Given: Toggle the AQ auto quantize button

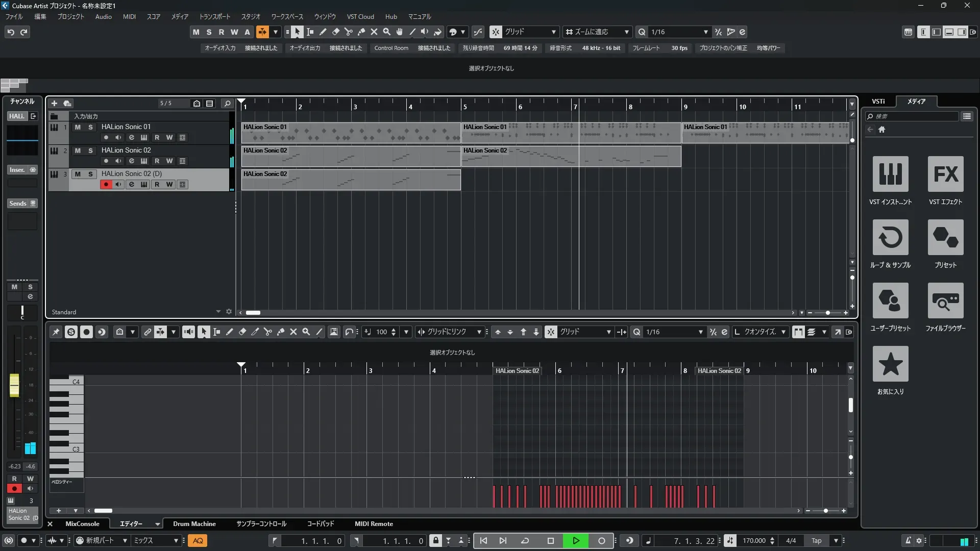Looking at the screenshot, I should click(x=198, y=541).
